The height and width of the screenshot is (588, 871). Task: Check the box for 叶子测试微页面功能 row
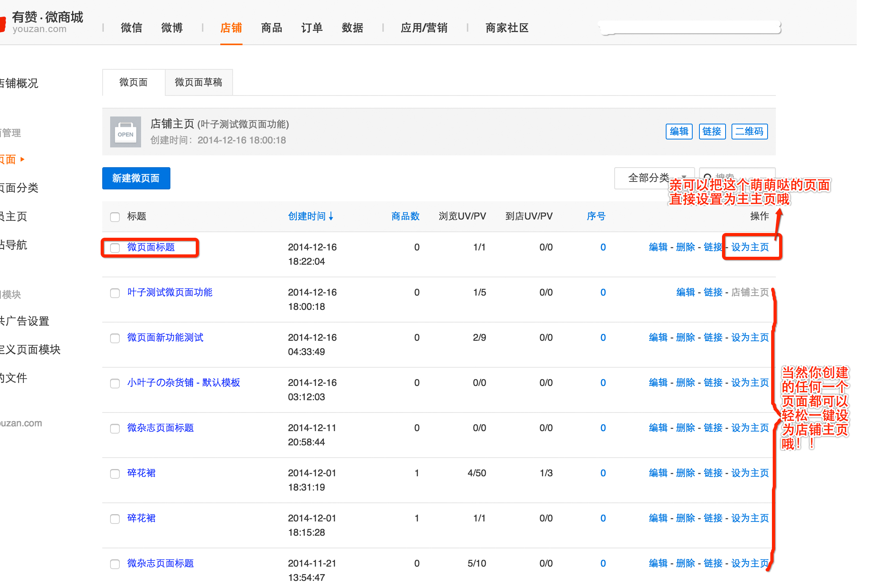[115, 293]
